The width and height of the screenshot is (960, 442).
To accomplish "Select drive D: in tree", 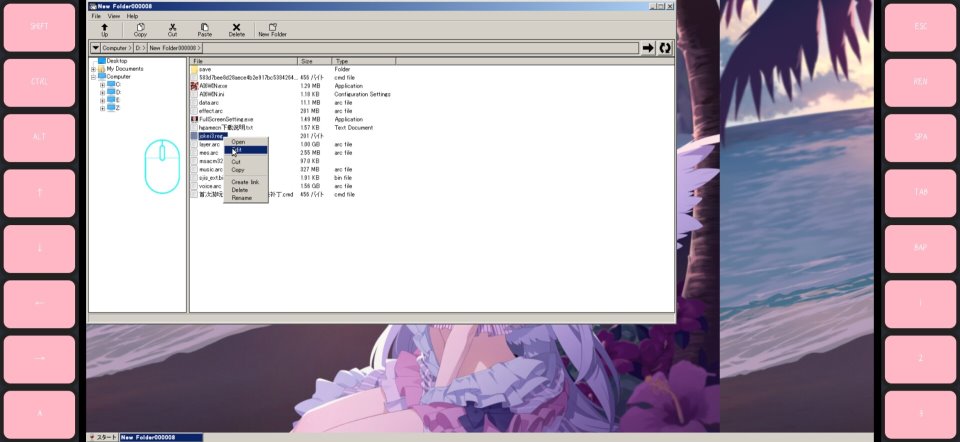I will tap(114, 92).
